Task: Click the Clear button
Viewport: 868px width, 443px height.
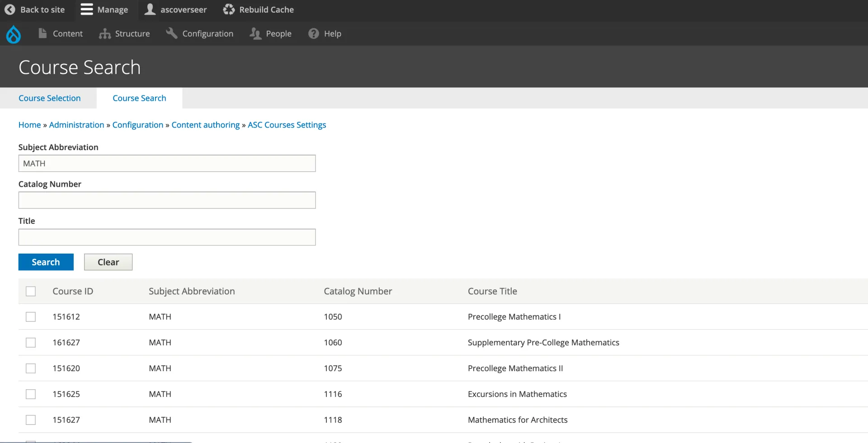Action: [108, 262]
